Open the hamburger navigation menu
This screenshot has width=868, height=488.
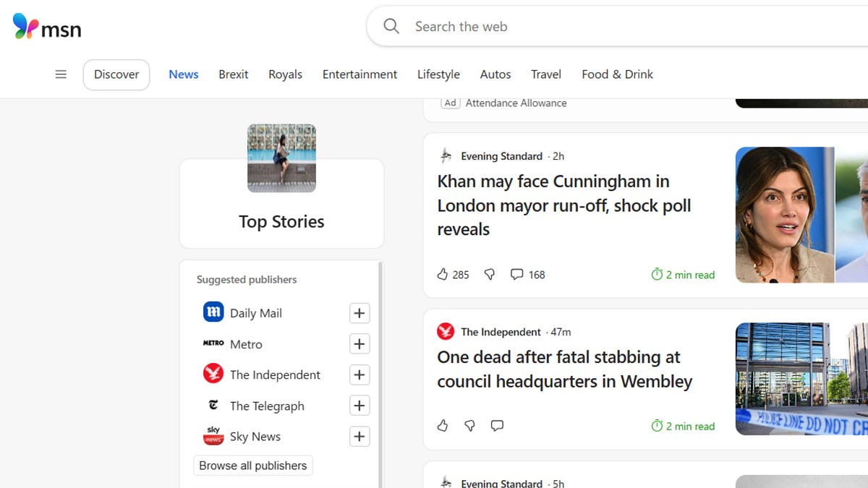(x=61, y=74)
